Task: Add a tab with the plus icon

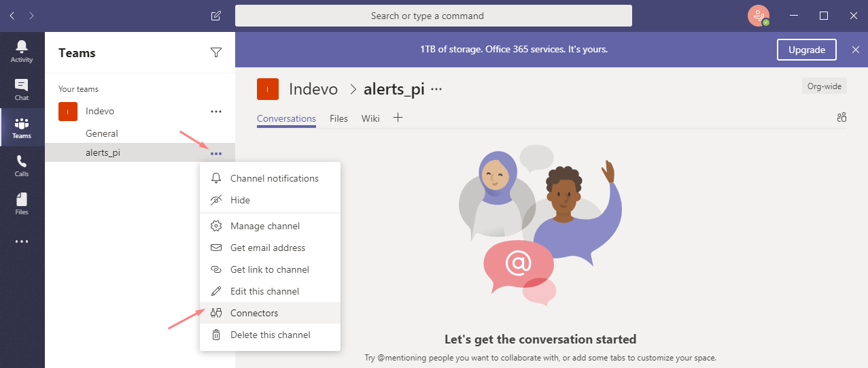Action: point(398,118)
